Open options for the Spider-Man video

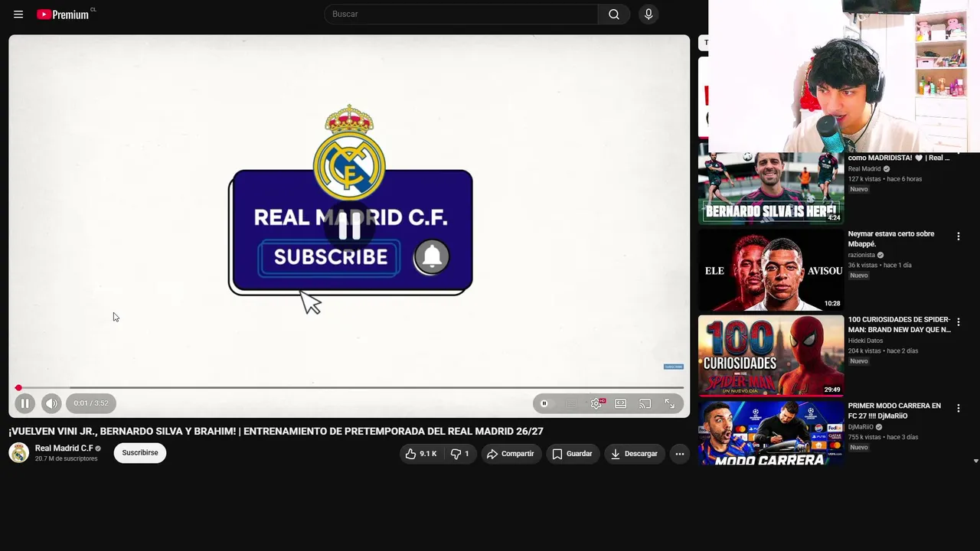[x=958, y=322]
